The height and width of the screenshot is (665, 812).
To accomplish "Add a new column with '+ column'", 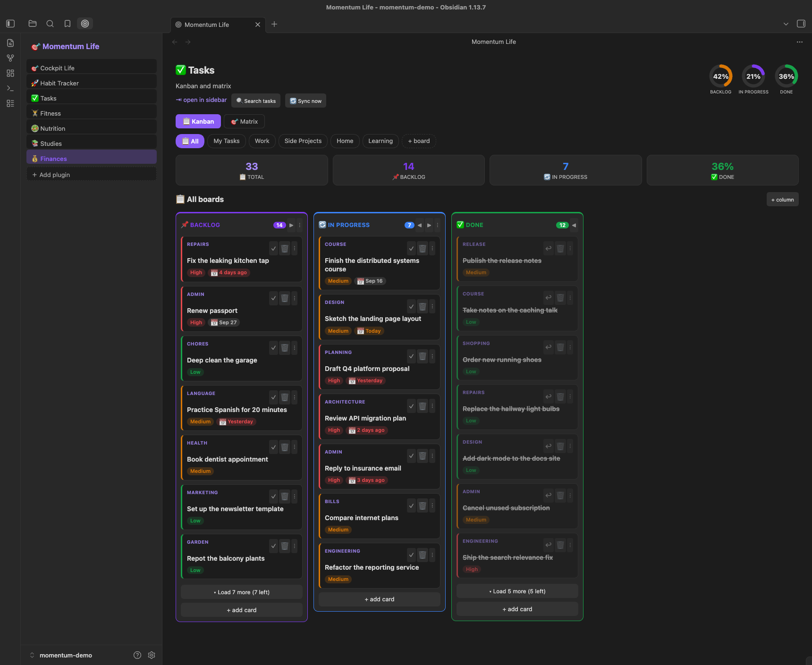I will 783,200.
